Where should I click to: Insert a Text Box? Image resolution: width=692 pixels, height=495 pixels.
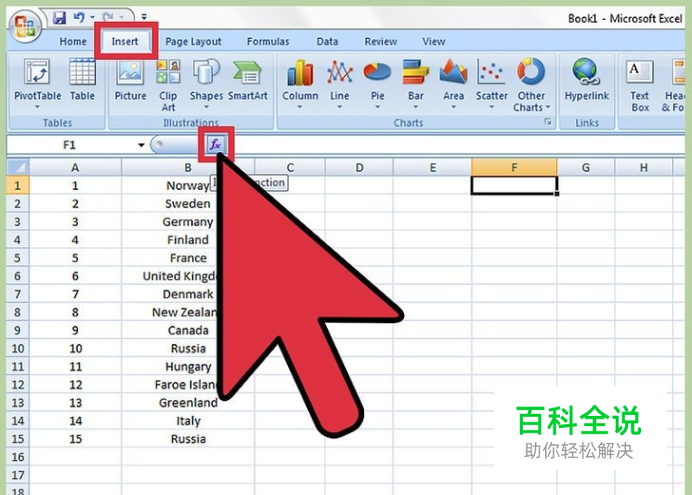click(x=639, y=85)
